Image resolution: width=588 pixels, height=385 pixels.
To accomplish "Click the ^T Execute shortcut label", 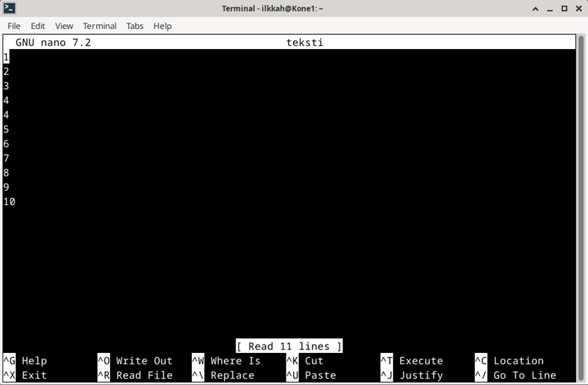I will click(x=412, y=361).
